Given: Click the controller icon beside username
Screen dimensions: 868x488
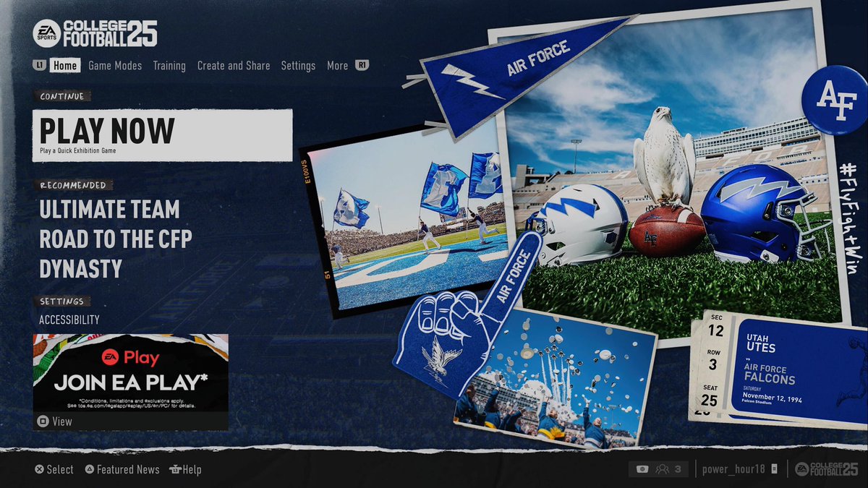Looking at the screenshot, I should [x=775, y=469].
